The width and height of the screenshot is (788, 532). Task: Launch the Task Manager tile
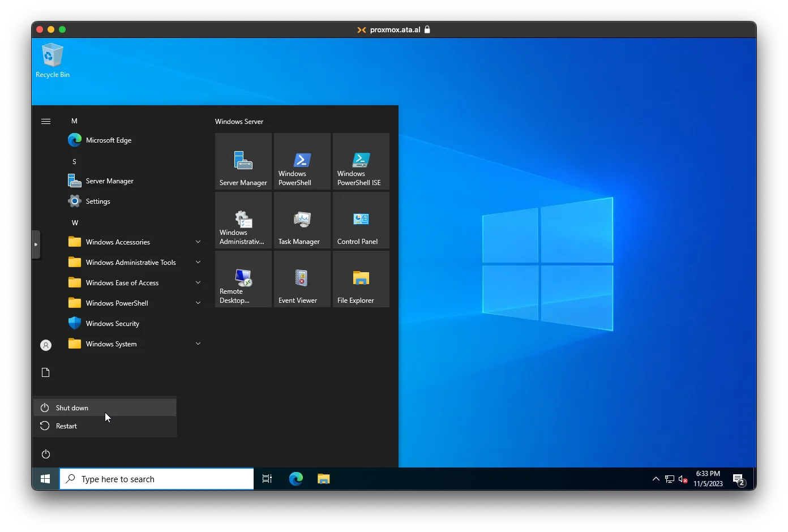[x=302, y=220]
